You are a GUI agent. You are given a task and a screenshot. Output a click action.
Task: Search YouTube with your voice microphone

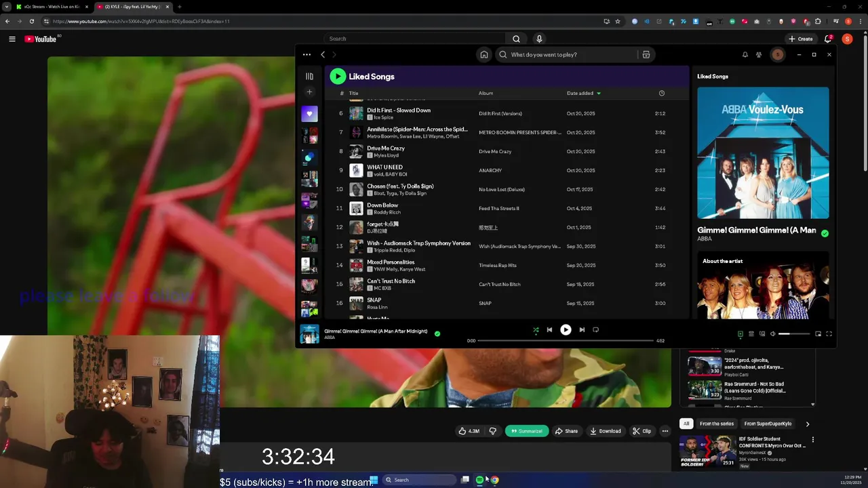[x=539, y=39]
